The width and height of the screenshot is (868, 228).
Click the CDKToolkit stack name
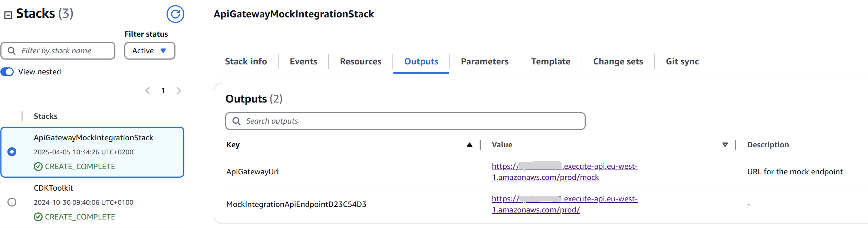tap(53, 188)
